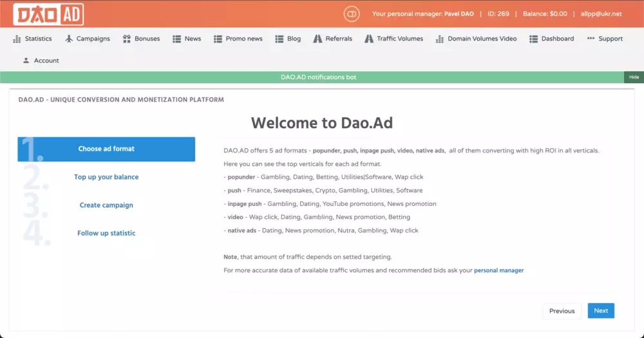Viewport: 644px width, 338px height.
Task: Navigate to Referrals
Action: point(333,39)
